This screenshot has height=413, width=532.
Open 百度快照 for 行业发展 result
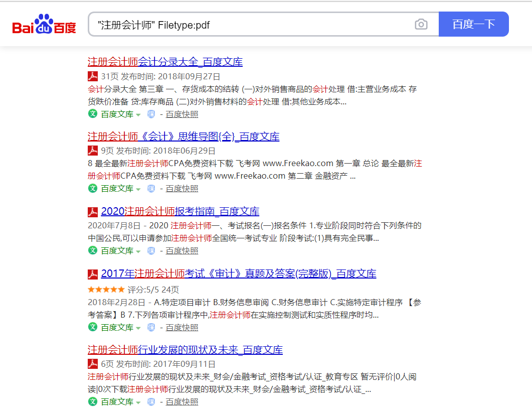click(x=182, y=402)
